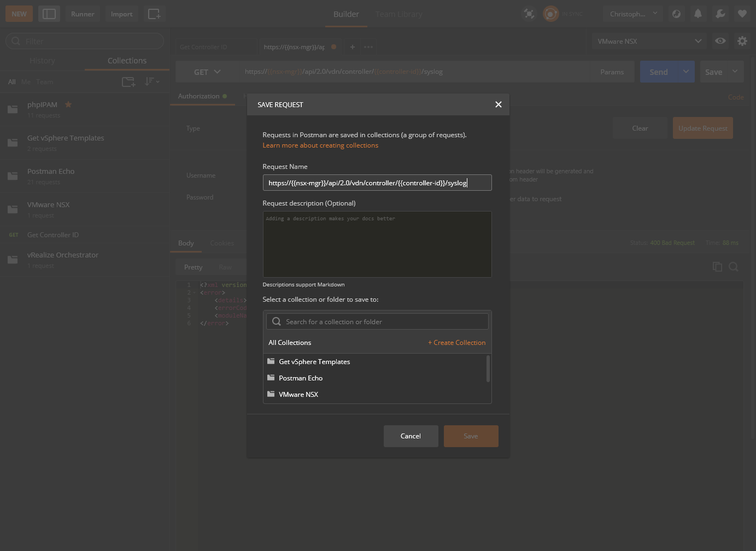Open Learn more about creating collections

coord(320,145)
